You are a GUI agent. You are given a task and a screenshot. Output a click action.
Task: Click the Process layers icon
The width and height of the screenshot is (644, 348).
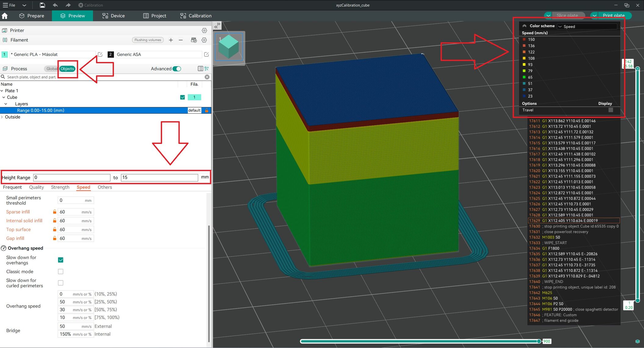click(x=5, y=69)
